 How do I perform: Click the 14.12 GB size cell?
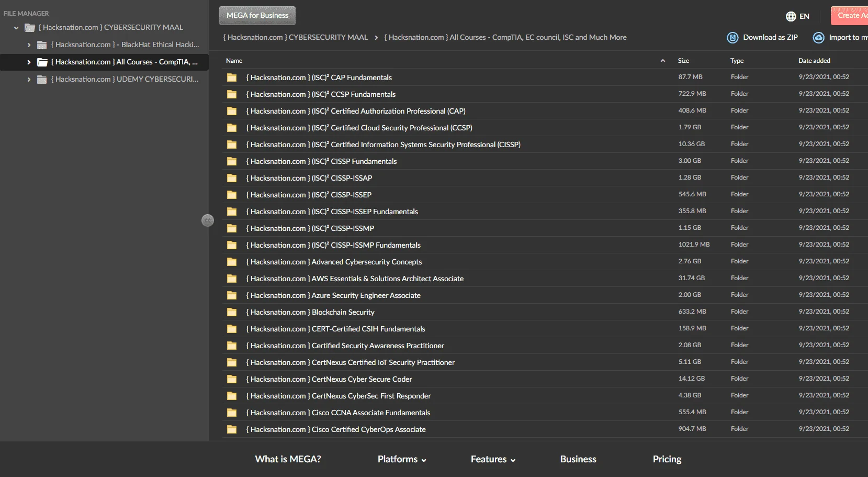[x=691, y=379]
